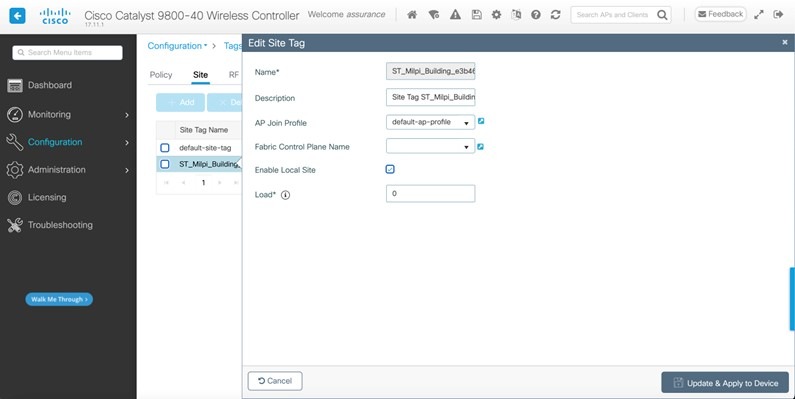Click the blue back arrow icon
Viewport: 795px width, 399px height.
click(17, 16)
